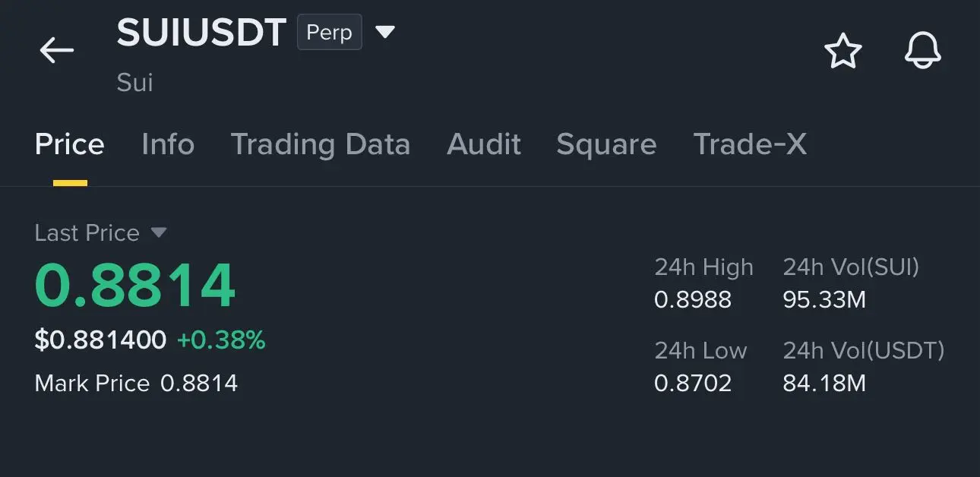Expand the SUIUSDT pair selector arrow
This screenshot has width=980, height=477.
[x=386, y=32]
